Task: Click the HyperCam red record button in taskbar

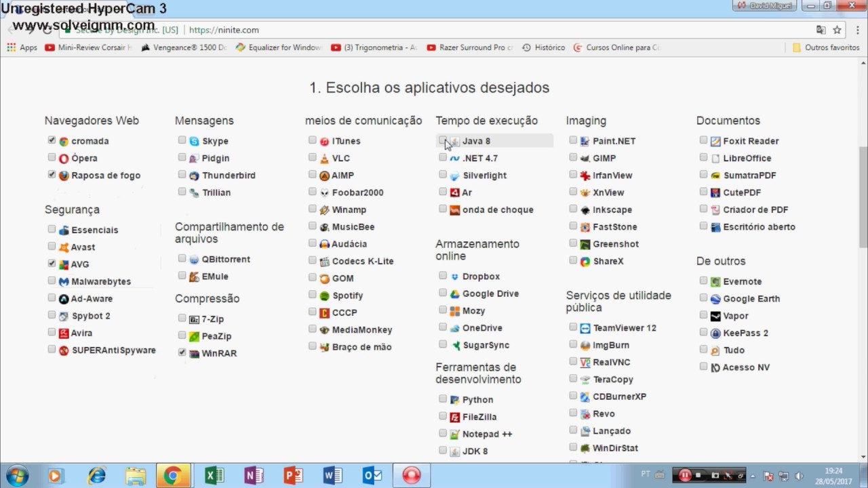Action: pyautogui.click(x=411, y=475)
